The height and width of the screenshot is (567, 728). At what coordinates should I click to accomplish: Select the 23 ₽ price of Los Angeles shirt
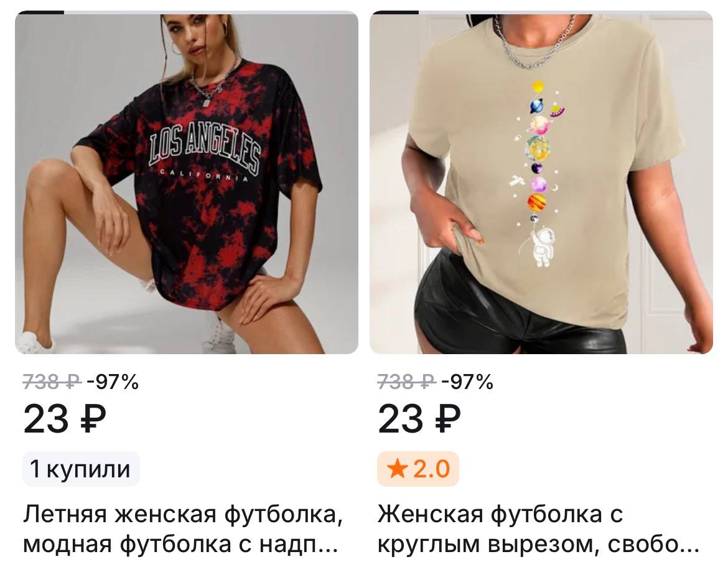[65, 419]
